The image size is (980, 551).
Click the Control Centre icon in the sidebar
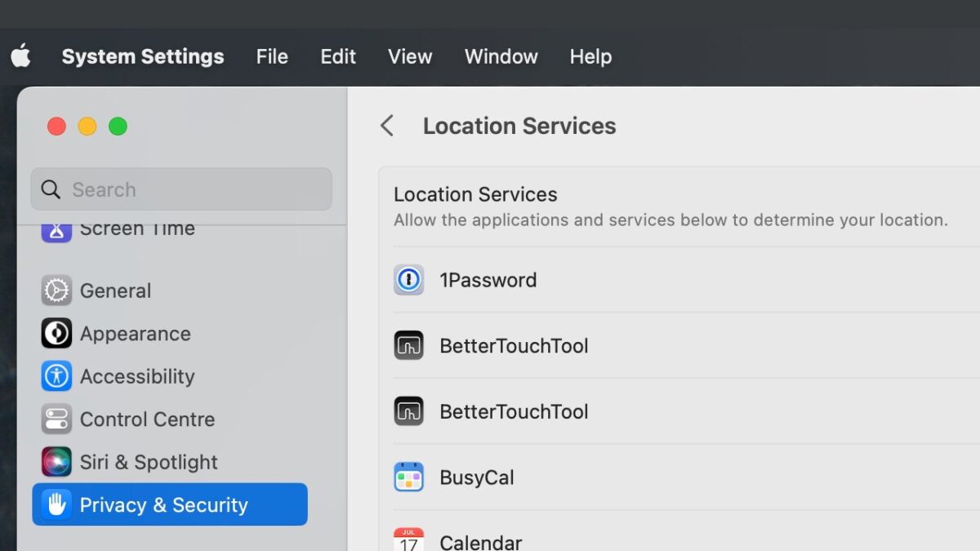click(56, 419)
